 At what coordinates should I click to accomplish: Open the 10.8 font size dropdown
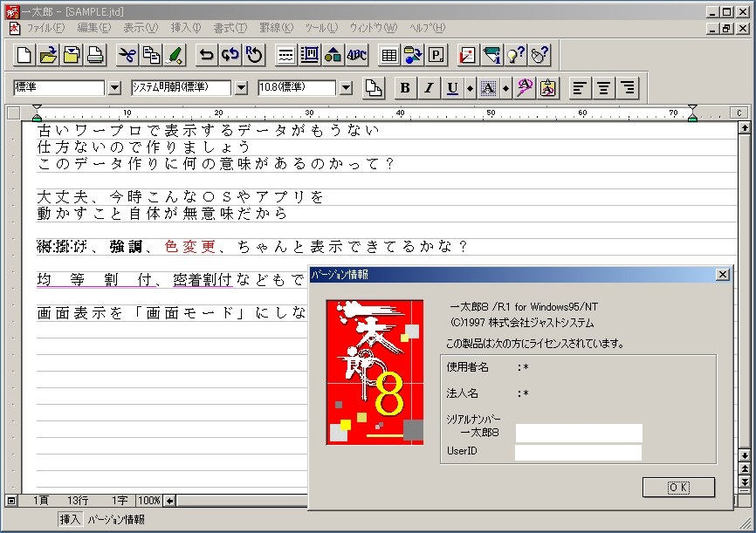(x=346, y=88)
